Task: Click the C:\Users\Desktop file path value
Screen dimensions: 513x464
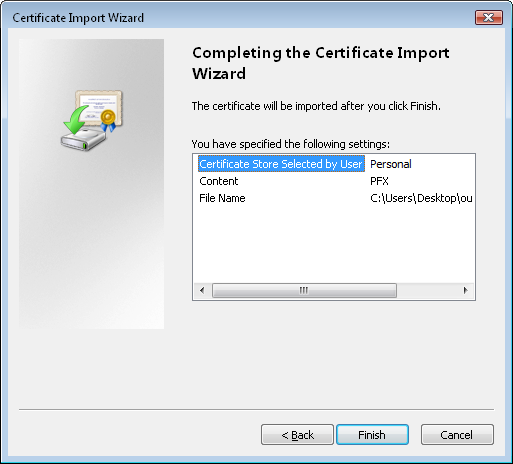Action: point(421,198)
